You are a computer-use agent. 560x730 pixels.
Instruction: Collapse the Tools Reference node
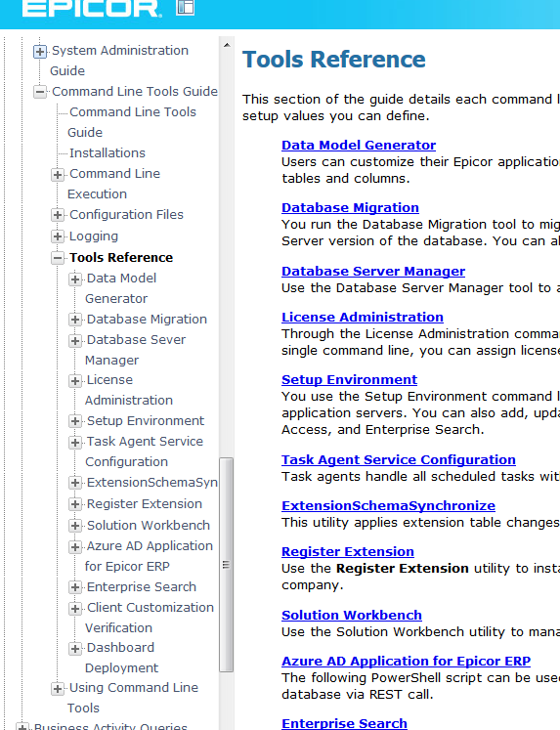[58, 258]
